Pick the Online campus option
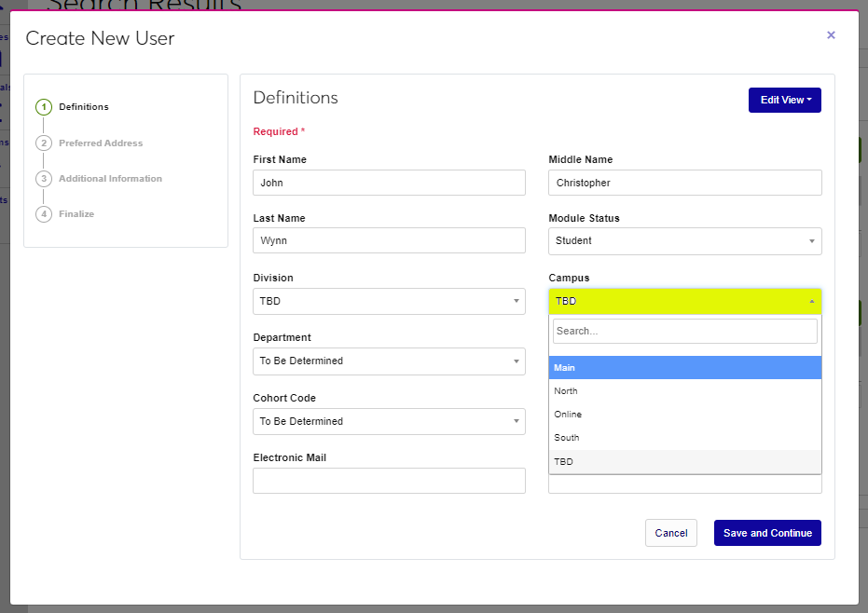The width and height of the screenshot is (868, 613). (x=684, y=415)
